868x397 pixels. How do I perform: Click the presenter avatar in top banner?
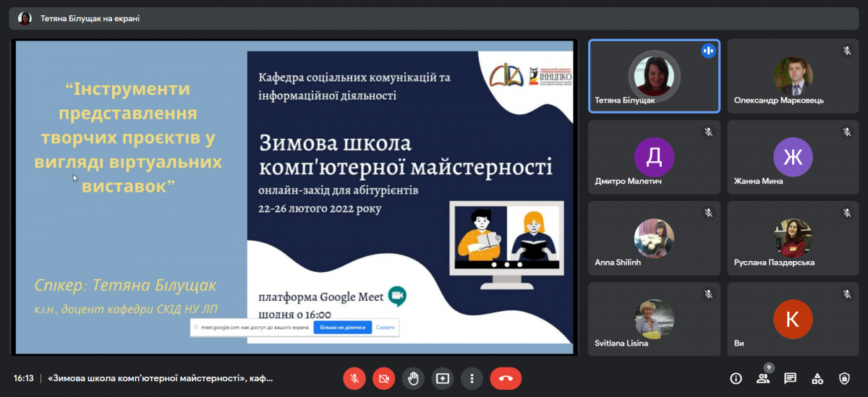[25, 19]
